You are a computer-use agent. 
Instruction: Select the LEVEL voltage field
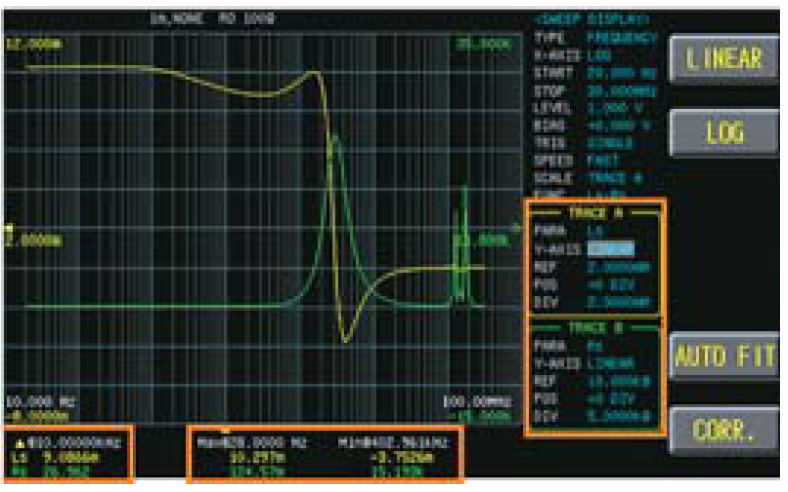point(616,108)
